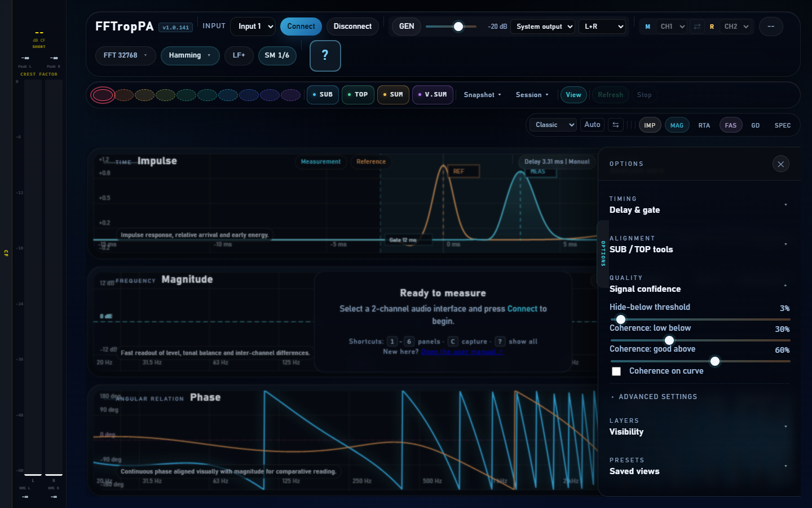Click the View button
The width and height of the screenshot is (812, 508).
(573, 95)
